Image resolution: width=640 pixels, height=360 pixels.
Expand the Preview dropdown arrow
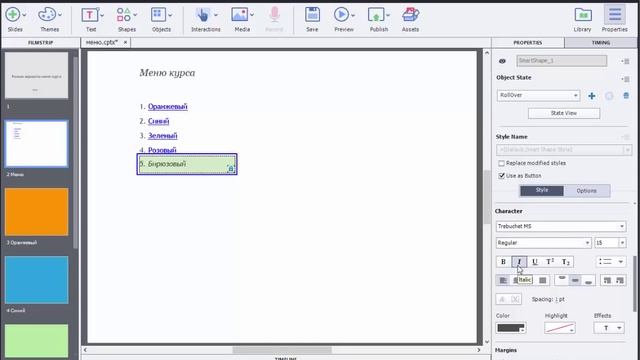pos(353,16)
